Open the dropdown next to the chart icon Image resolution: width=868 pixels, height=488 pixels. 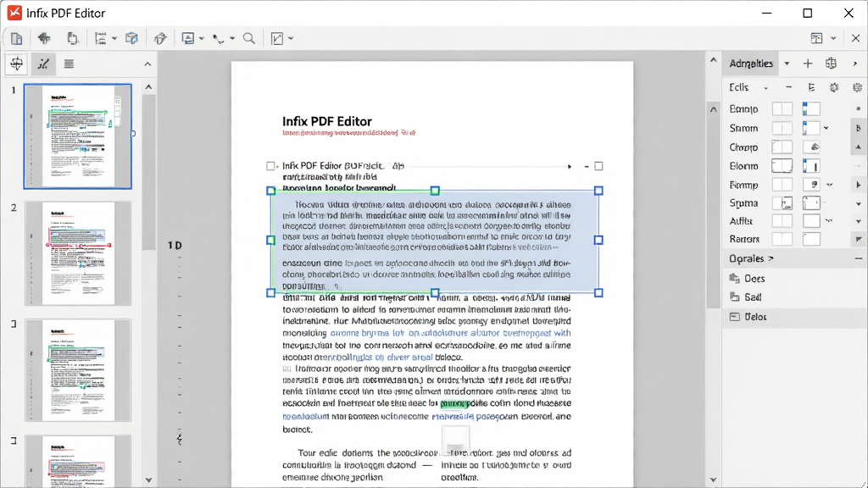coord(291,39)
